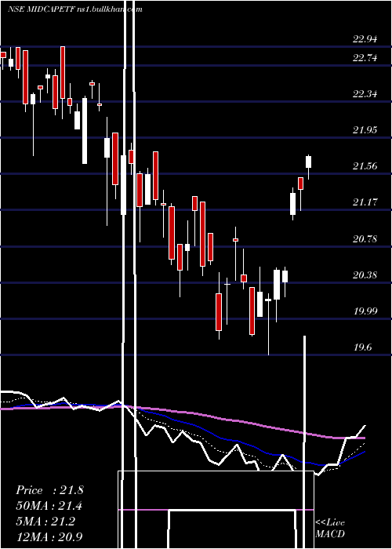Screen dimensions: 392x549
Task: Click the 21.95 price level label
Action: pyautogui.click(x=365, y=130)
